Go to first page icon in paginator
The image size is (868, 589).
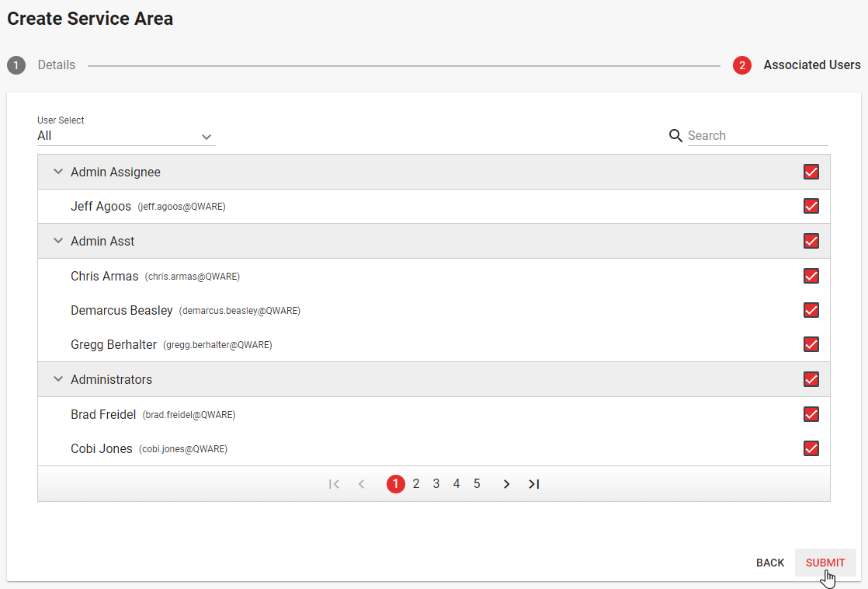(x=334, y=484)
